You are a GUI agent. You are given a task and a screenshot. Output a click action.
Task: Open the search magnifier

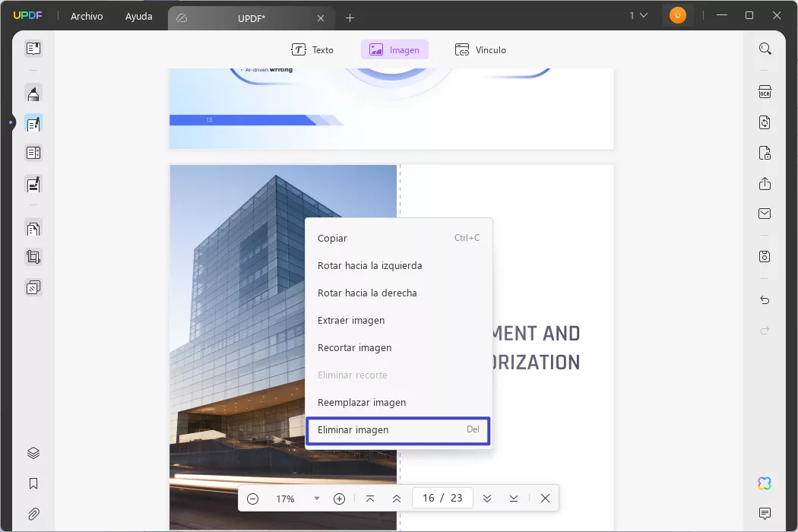[x=765, y=49]
